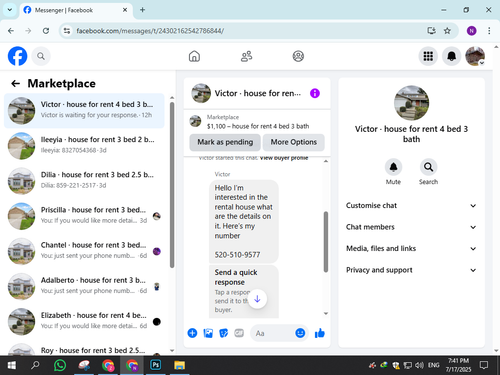Open WhatsApp from the taskbar
This screenshot has width=500, height=375.
click(x=60, y=365)
